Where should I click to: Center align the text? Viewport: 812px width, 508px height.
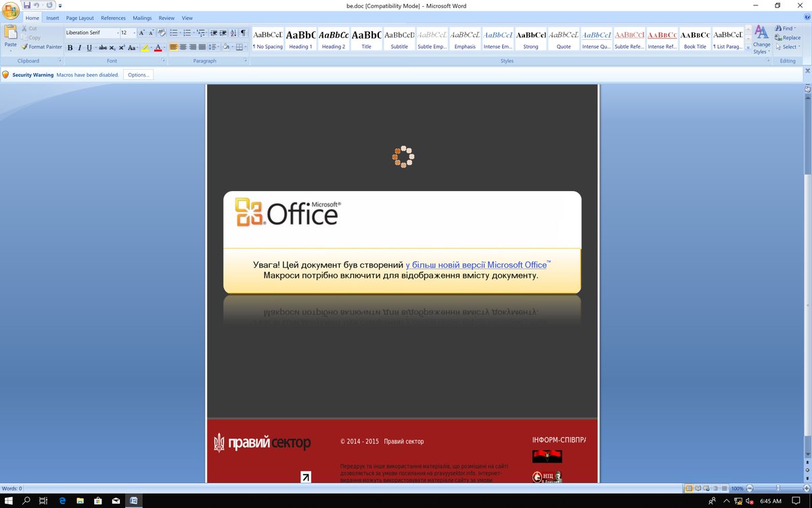click(x=183, y=47)
